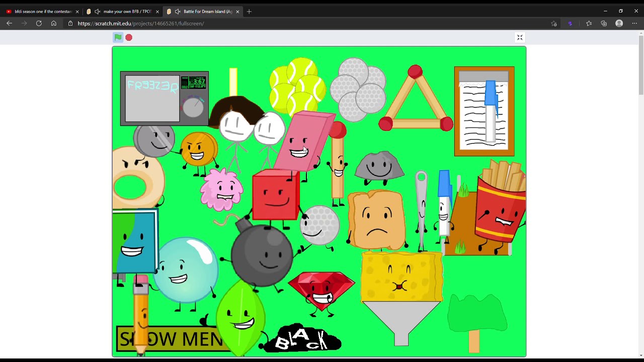The image size is (644, 362).
Task: Click the notepad with the blue pen
Action: [484, 111]
